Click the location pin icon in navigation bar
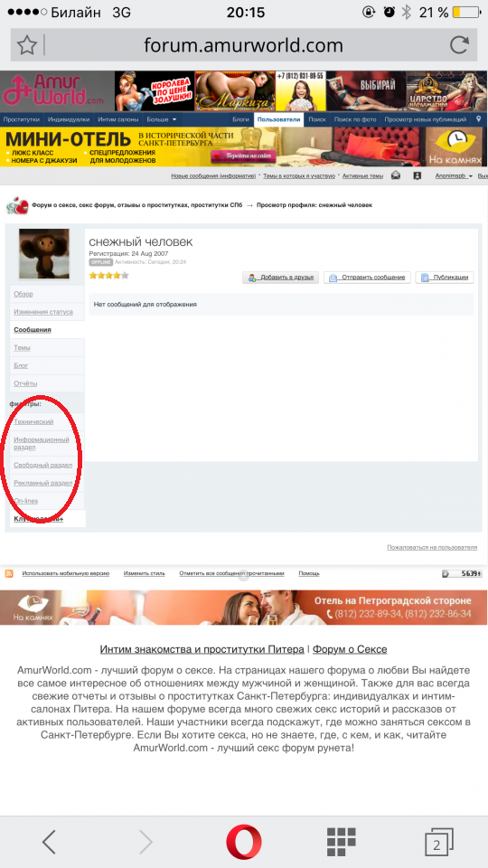488x868 pixels. [x=479, y=119]
